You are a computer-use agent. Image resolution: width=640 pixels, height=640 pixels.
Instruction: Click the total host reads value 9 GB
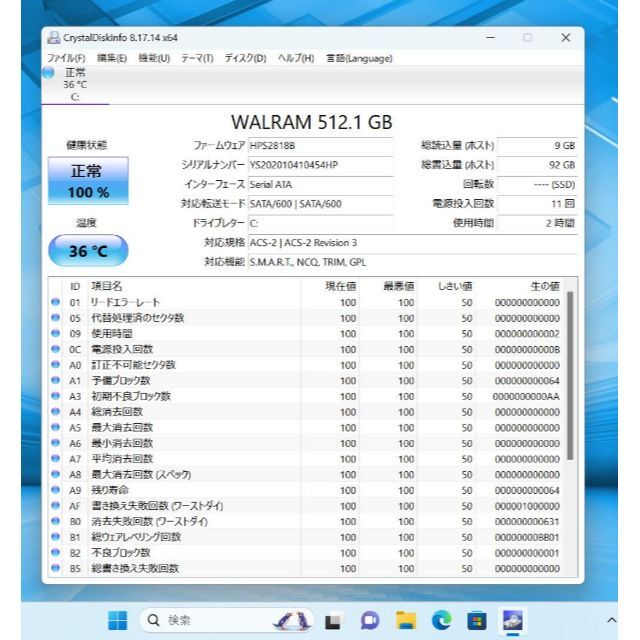coord(537,146)
